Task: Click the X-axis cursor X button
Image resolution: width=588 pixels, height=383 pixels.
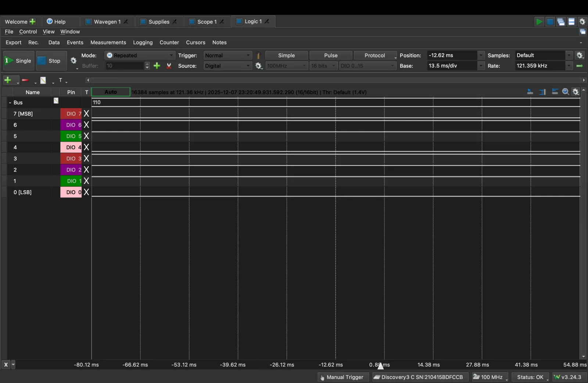Action: click(6, 365)
